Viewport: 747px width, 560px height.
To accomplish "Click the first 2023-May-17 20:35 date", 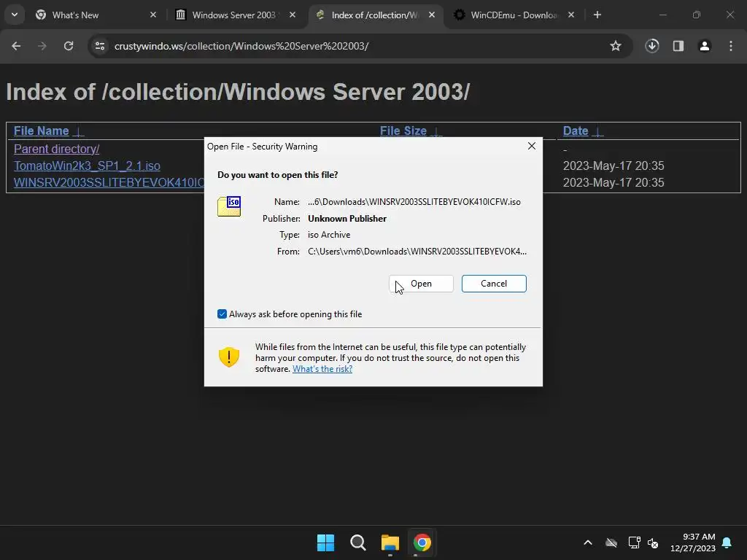I will point(613,166).
